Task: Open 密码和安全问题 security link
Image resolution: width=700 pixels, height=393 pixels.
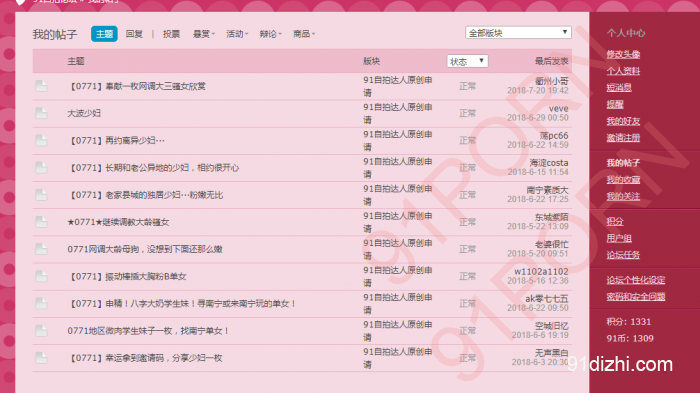Action: pos(636,297)
